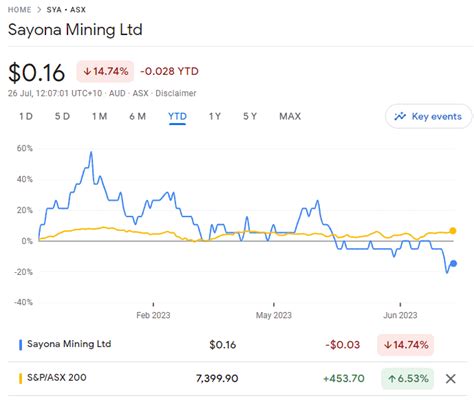Viewport: 474px width, 400px height.
Task: Click the 7,399.90 index value
Action: pos(217,378)
